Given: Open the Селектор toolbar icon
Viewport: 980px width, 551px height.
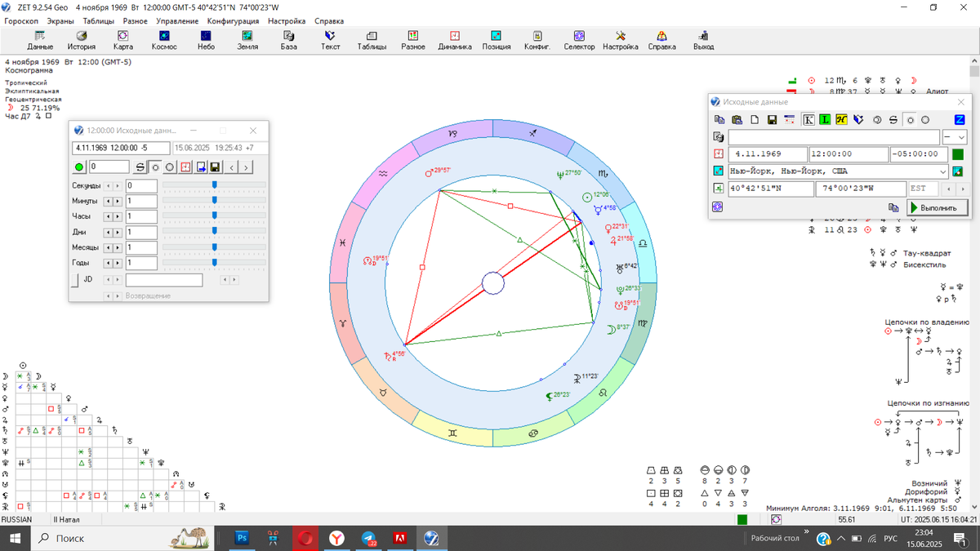Looking at the screenshot, I should pyautogui.click(x=579, y=41).
